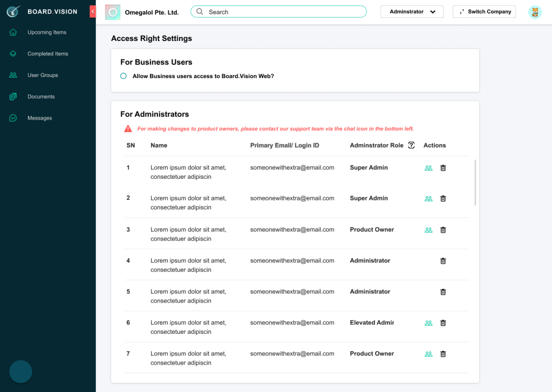This screenshot has width=552, height=392.
Task: Collapse the sidebar with red arrow
Action: coord(93,11)
